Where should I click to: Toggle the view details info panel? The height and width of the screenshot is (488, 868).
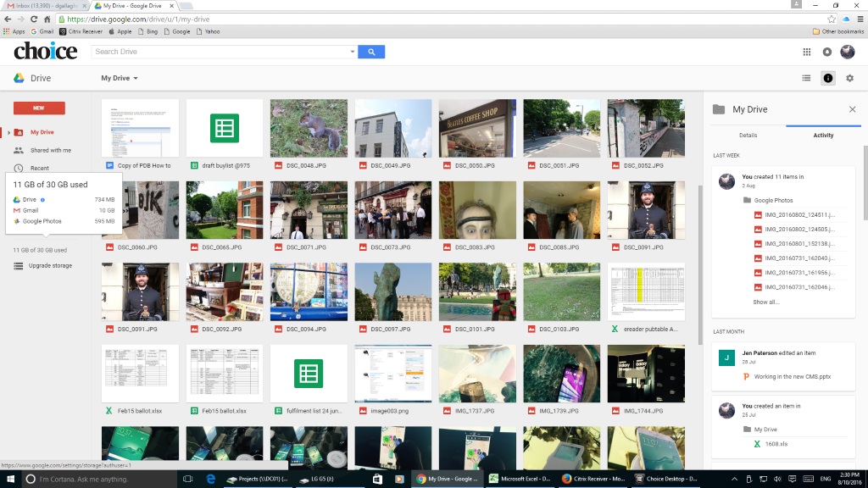point(828,78)
